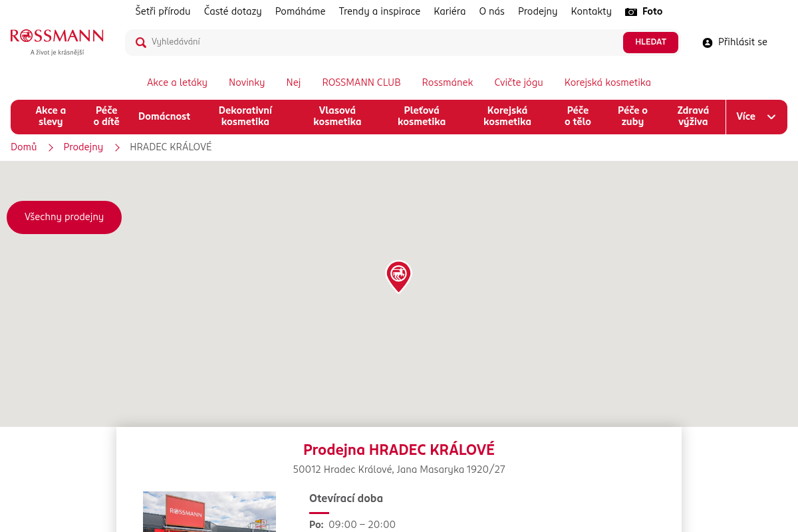Screen dimensions: 798x532
Task: Click Prodejny breadcrumb
Action: [83, 147]
